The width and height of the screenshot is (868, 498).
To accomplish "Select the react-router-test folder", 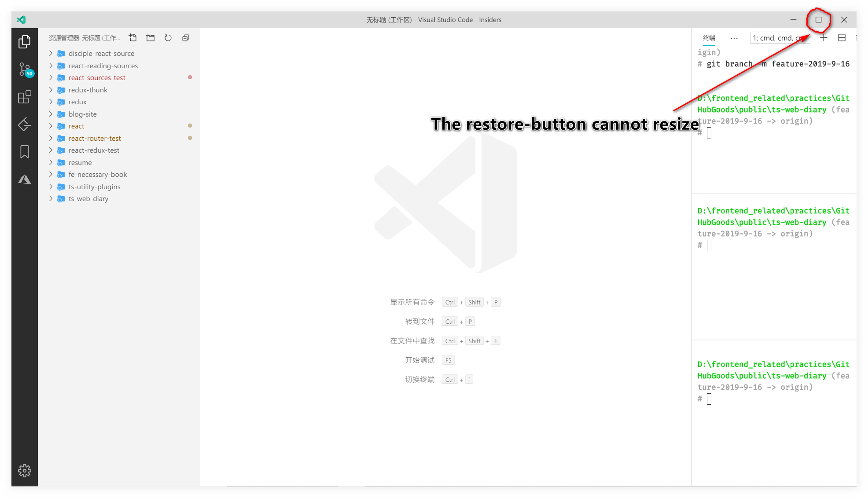I will tap(95, 138).
